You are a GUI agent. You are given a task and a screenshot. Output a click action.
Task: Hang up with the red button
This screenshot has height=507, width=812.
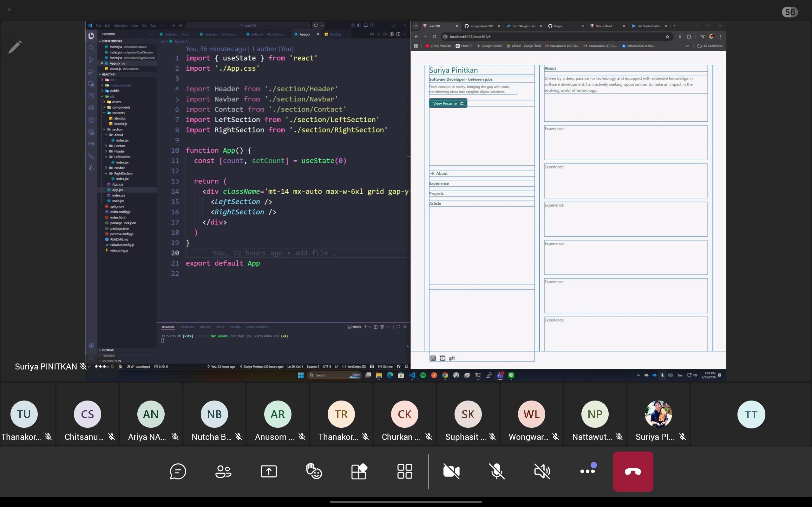(x=633, y=472)
